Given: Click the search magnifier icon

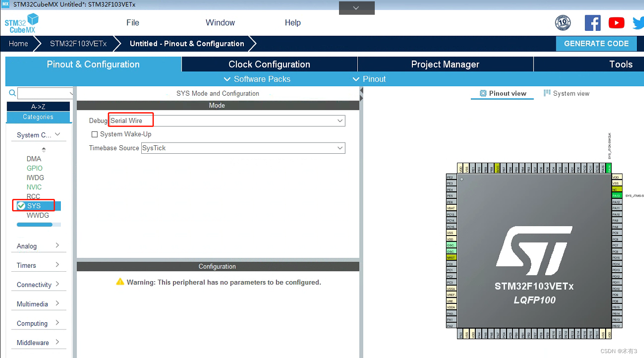Looking at the screenshot, I should coord(13,93).
